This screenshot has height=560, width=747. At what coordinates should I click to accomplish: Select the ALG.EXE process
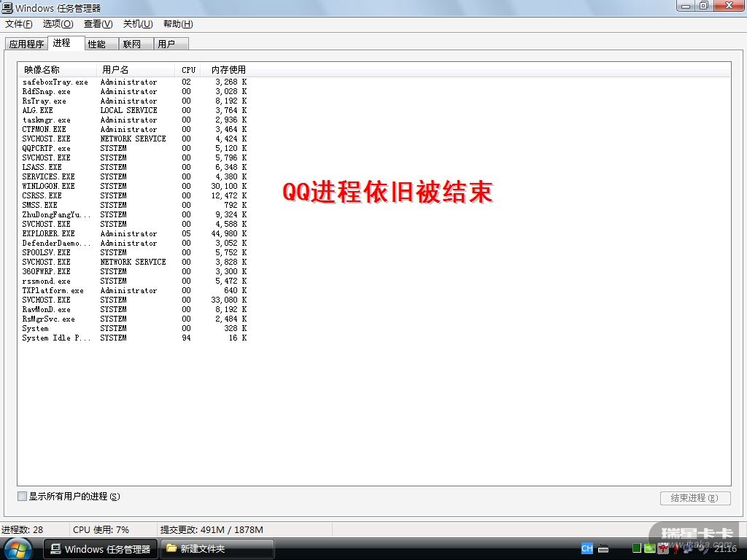click(134, 111)
